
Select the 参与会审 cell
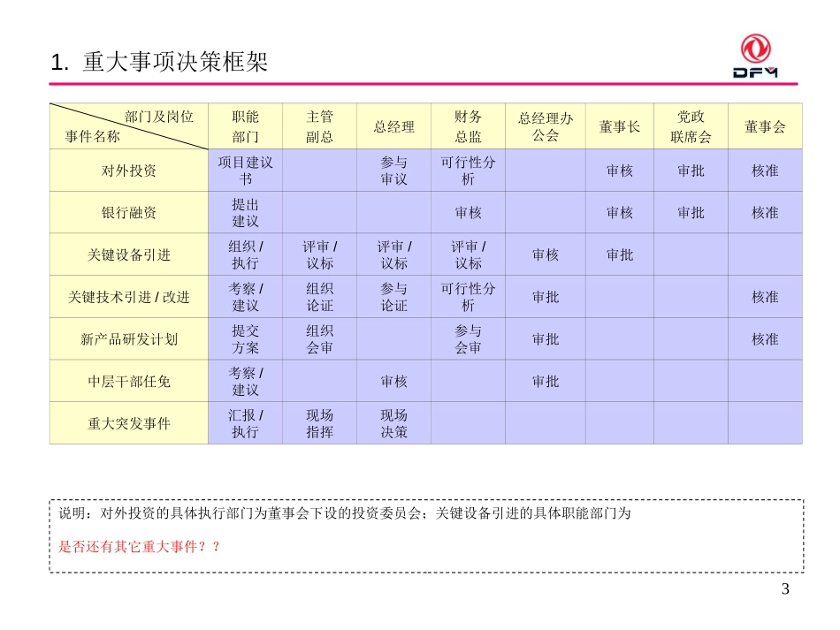[x=469, y=339]
